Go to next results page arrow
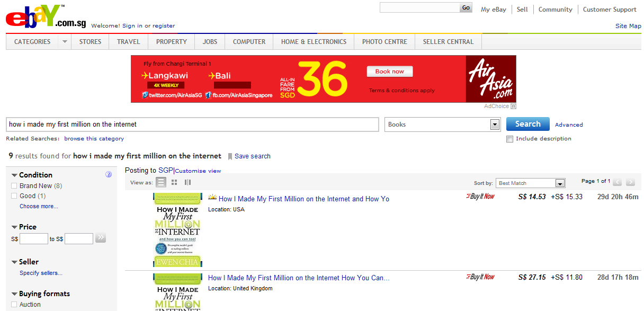Image resolution: width=644 pixels, height=311 pixels. [x=630, y=182]
